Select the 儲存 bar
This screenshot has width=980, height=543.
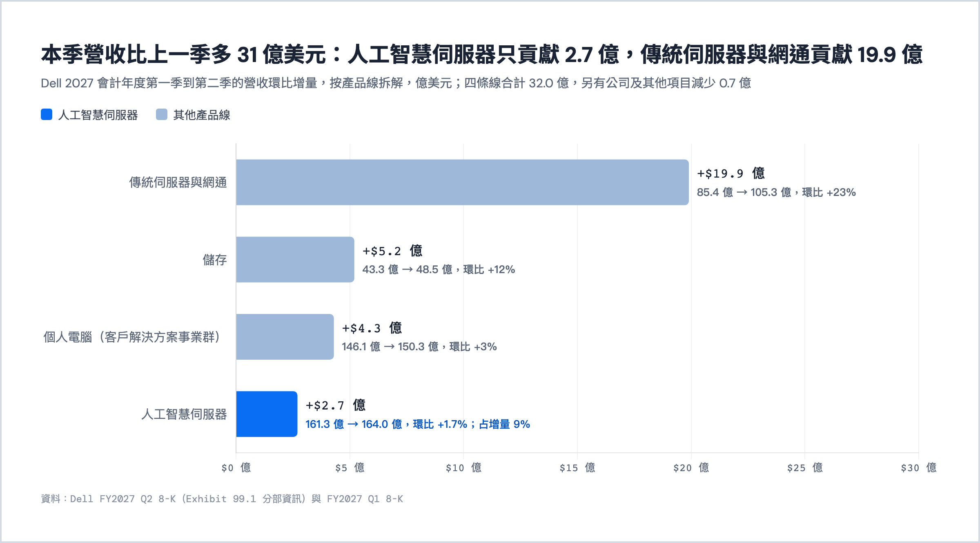point(295,259)
